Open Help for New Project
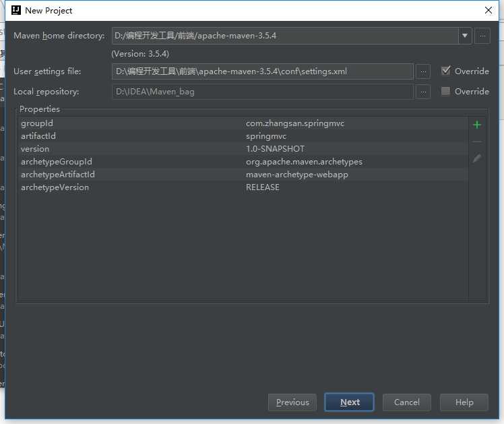 click(464, 402)
